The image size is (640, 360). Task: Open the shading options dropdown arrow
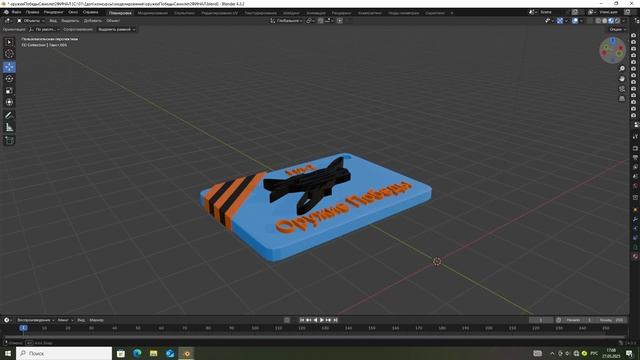(x=624, y=20)
